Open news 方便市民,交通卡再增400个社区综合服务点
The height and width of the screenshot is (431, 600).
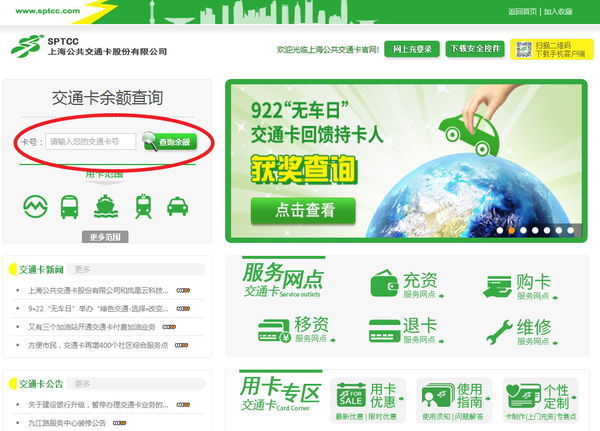98,345
